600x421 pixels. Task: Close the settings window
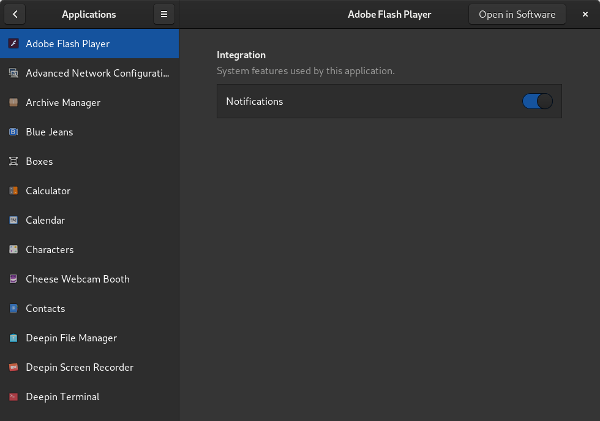[x=585, y=14]
